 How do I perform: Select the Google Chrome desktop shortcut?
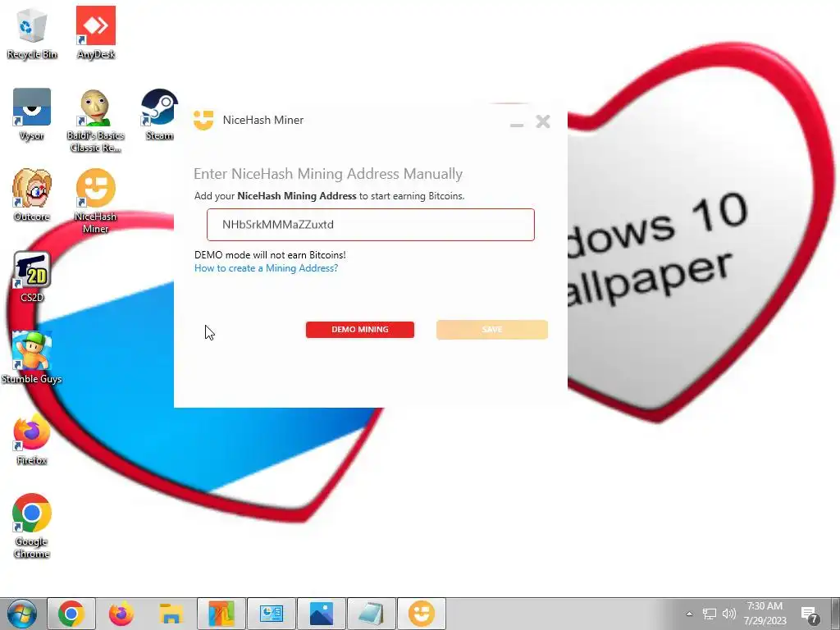(32, 526)
